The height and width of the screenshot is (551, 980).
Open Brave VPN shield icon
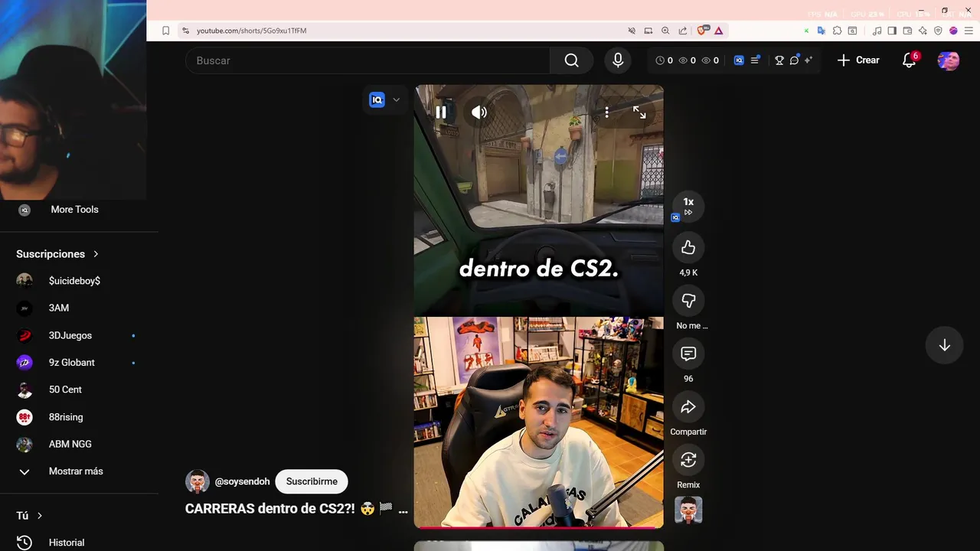click(x=938, y=31)
